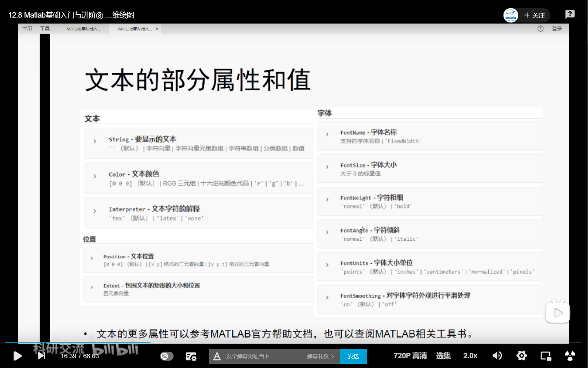Open the 720P 高清 quality menu
The height and width of the screenshot is (368, 588).
tap(410, 356)
